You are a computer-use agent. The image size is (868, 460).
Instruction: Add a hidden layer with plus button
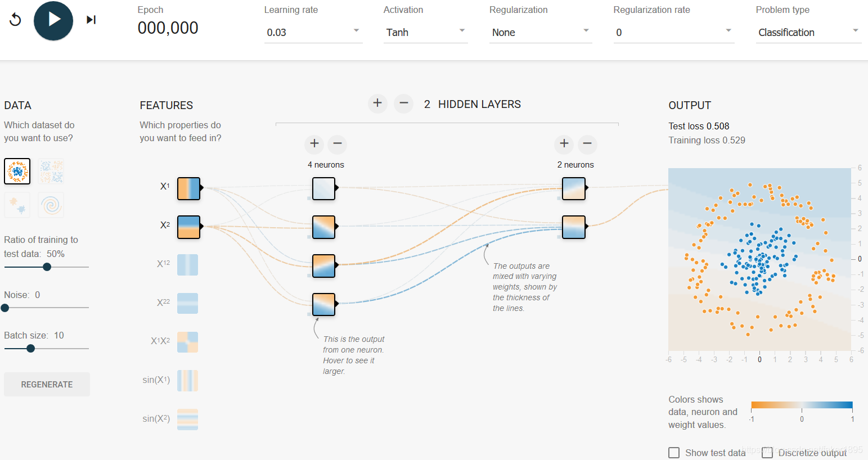pyautogui.click(x=377, y=103)
